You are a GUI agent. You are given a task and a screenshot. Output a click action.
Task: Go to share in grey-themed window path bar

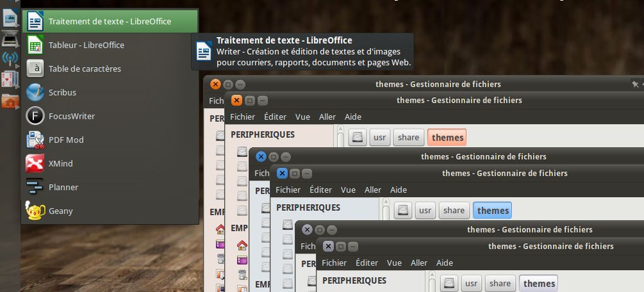(x=500, y=283)
